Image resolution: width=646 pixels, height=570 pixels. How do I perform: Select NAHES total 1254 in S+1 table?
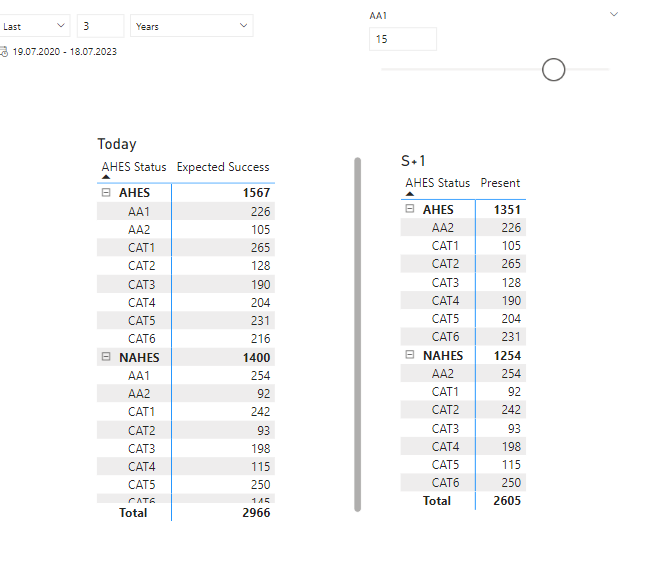(x=507, y=356)
